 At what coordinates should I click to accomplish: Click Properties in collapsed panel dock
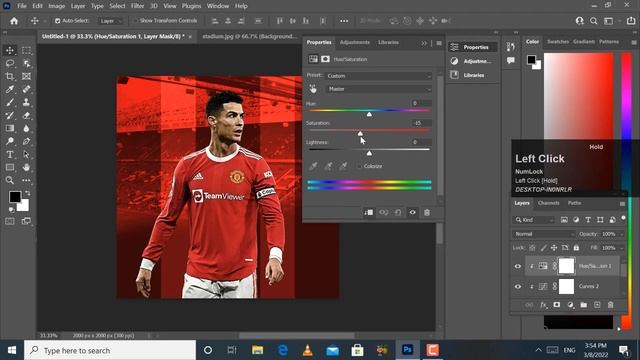(x=473, y=47)
